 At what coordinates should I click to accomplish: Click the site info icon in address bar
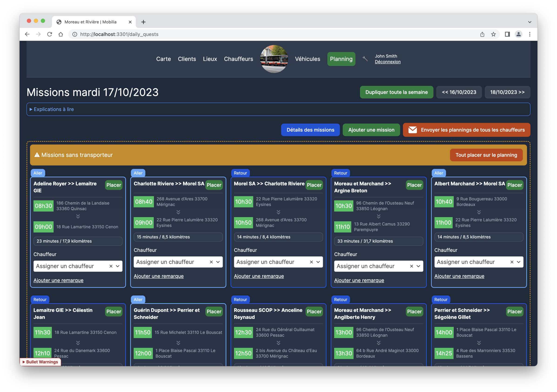coord(75,34)
